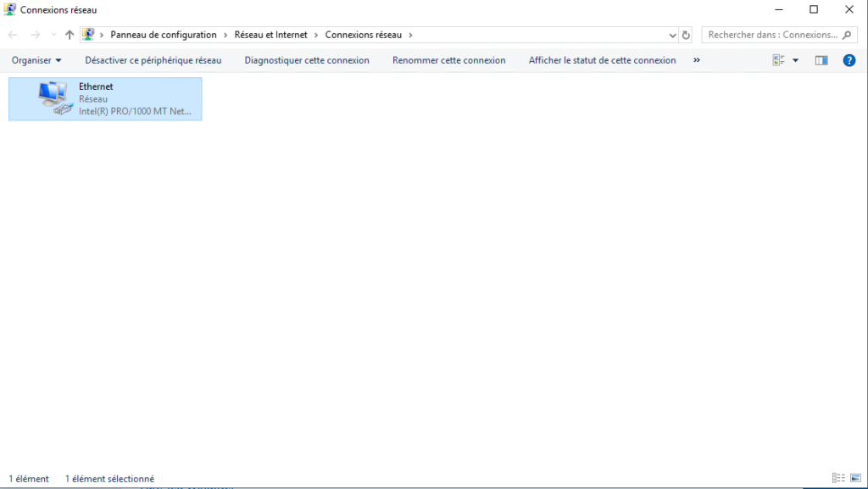Click the change view icon
The width and height of the screenshot is (868, 489).
pyautogui.click(x=779, y=60)
